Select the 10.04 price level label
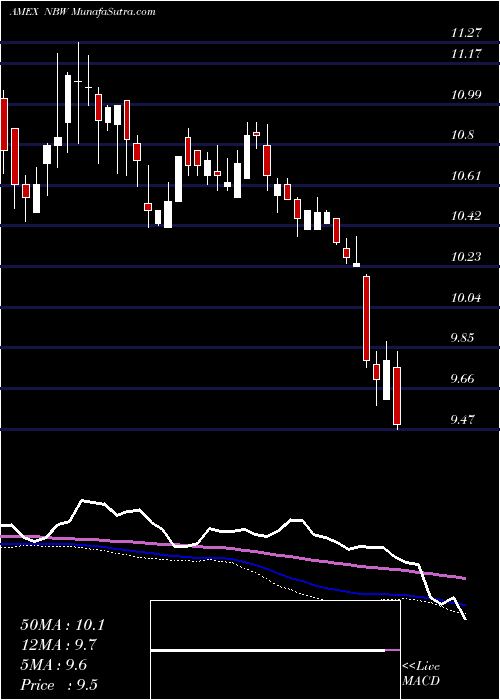 (x=467, y=297)
